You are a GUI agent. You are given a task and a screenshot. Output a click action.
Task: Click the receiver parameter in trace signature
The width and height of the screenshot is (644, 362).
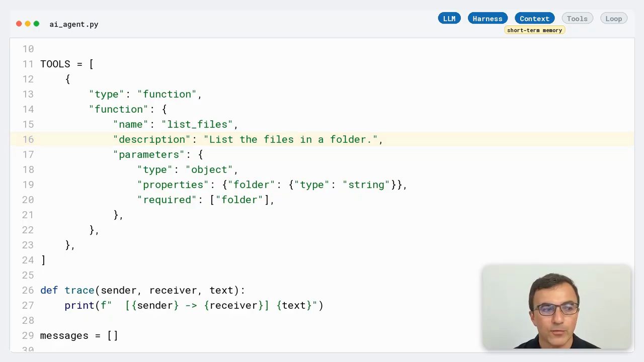pyautogui.click(x=173, y=290)
